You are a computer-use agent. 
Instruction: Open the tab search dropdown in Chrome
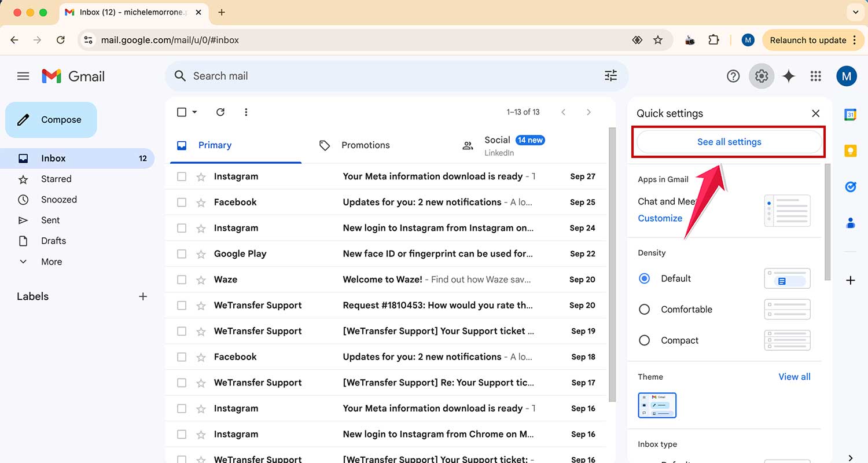point(854,12)
